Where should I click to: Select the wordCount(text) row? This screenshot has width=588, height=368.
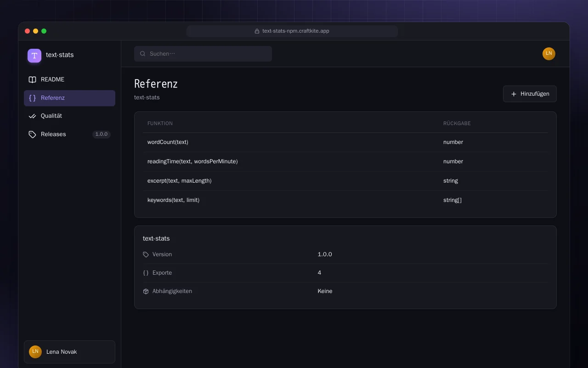[345, 142]
